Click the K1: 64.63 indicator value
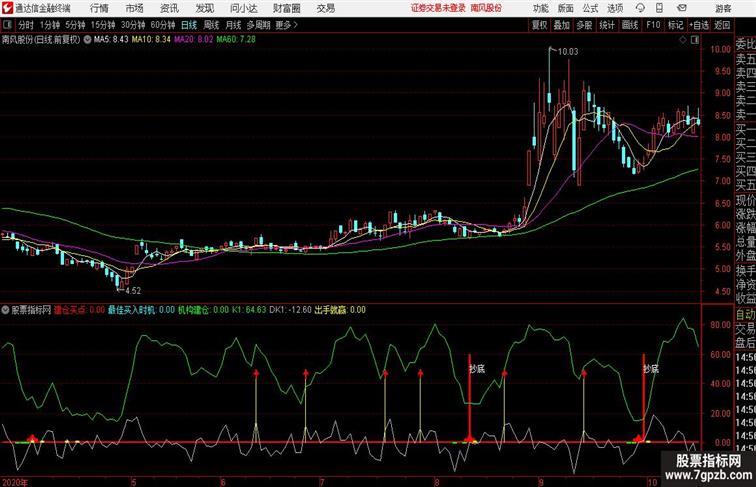This screenshot has width=756, height=487. [249, 310]
